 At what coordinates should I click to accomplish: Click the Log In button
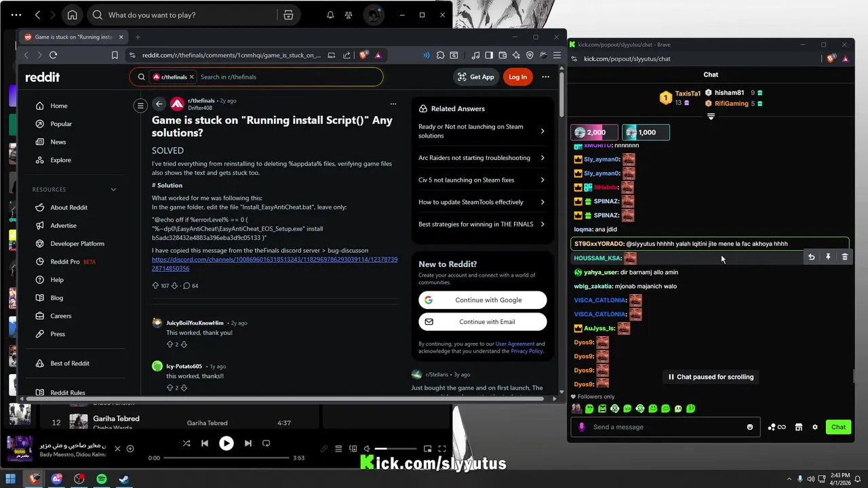pyautogui.click(x=517, y=77)
